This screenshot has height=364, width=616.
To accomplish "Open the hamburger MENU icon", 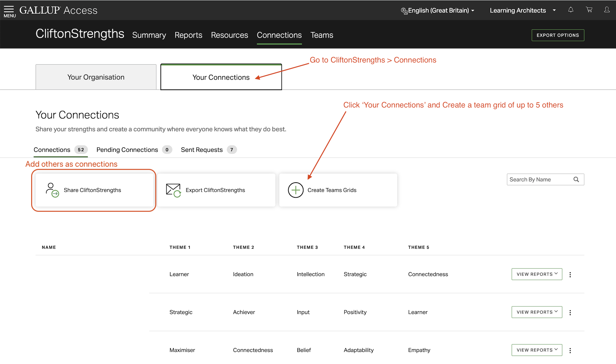I will (9, 11).
